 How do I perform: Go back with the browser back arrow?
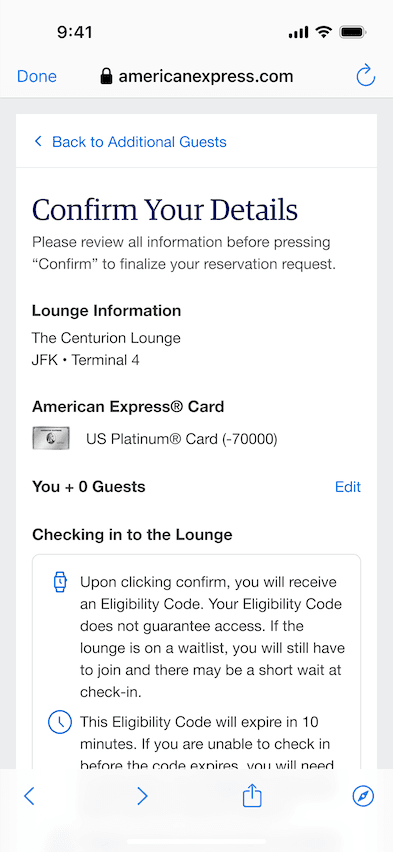[x=29, y=797]
